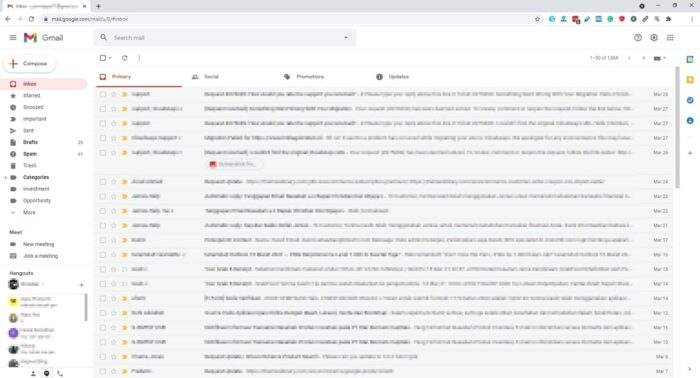Viewport: 700px width, 378px height.
Task: Show Hangouts conversations icon at the bottom
Action: point(46,373)
